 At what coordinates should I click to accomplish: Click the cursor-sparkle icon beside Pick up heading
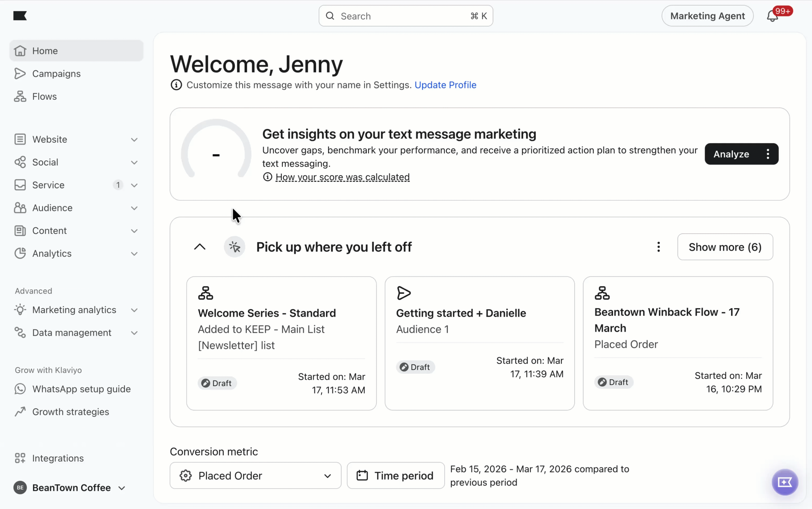(235, 247)
